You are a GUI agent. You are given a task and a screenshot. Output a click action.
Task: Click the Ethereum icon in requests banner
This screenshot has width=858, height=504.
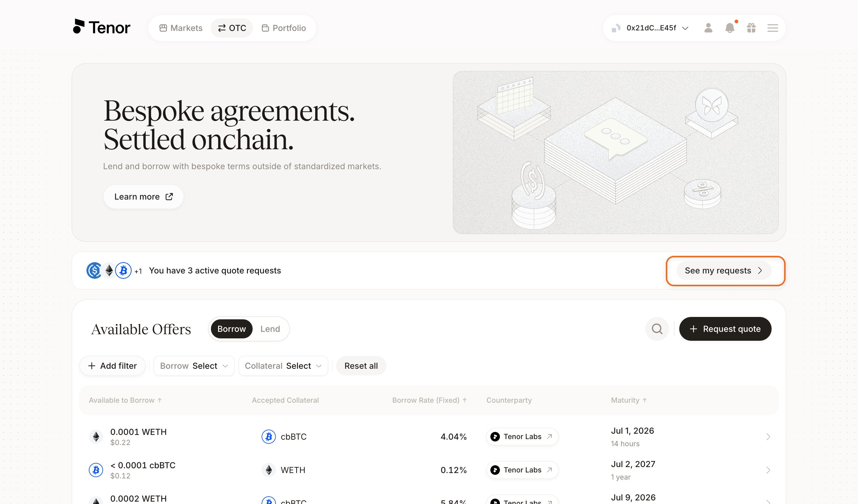109,270
